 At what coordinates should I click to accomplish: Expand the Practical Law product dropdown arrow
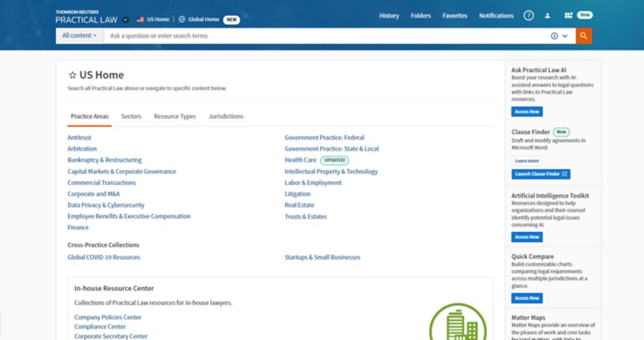[126, 20]
